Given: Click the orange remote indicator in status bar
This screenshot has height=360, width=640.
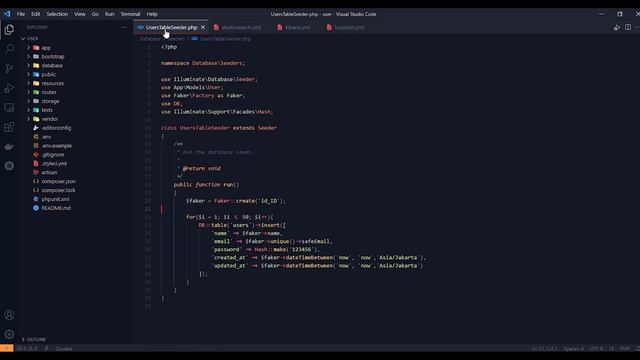Looking at the screenshot, I should pos(7,349).
